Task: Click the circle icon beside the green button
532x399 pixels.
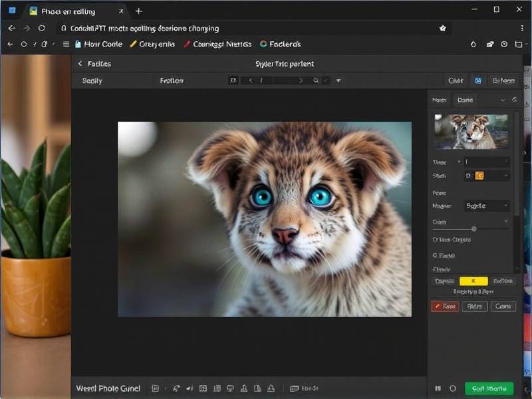Action: point(453,388)
